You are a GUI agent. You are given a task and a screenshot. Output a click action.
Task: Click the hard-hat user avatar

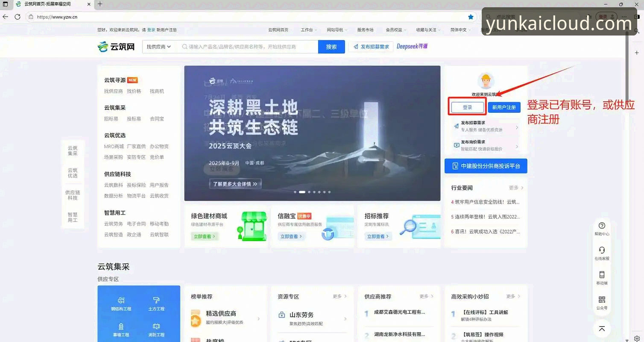tap(486, 81)
